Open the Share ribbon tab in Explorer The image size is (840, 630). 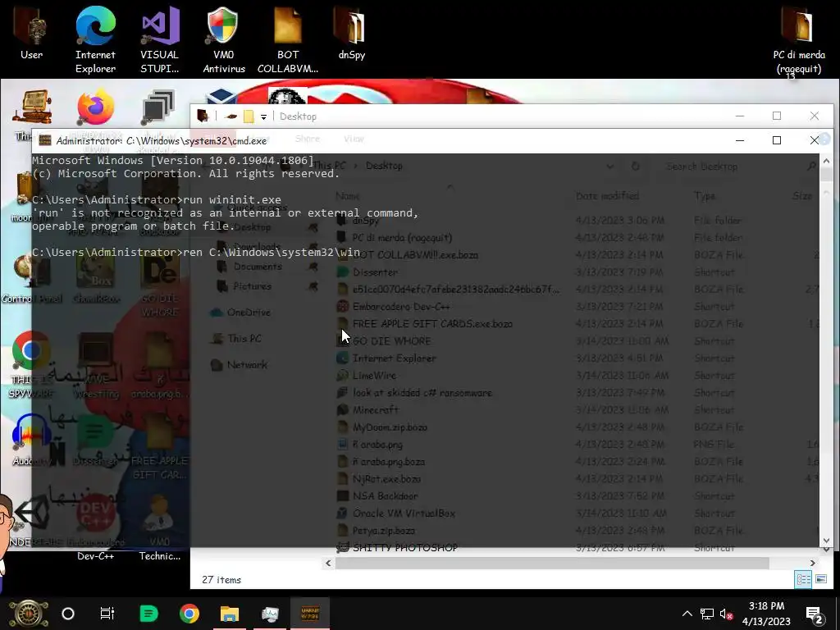(308, 139)
